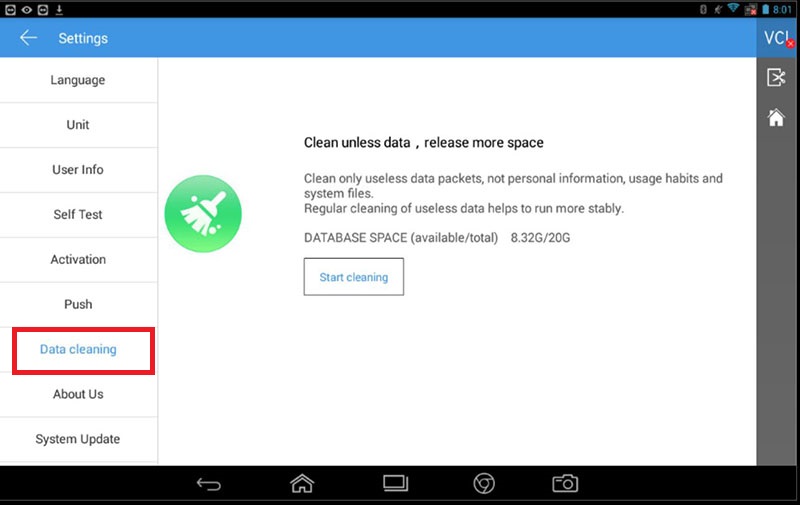Open System Update settings

click(78, 439)
